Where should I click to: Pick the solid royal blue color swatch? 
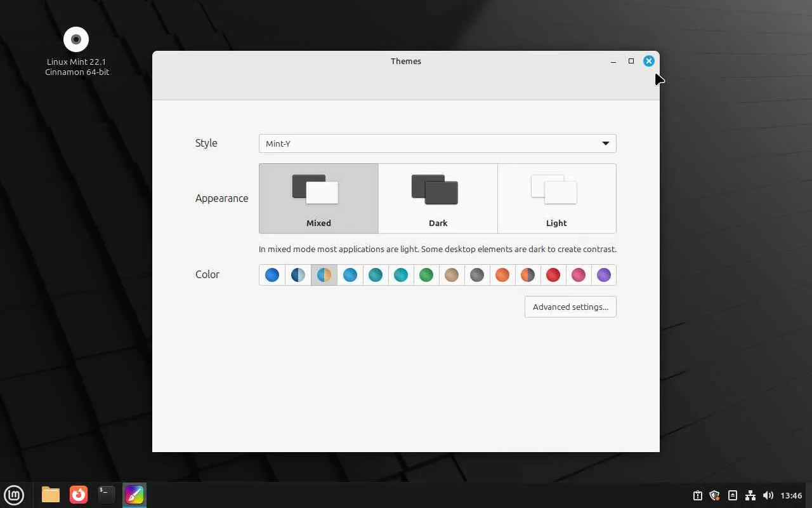(272, 275)
